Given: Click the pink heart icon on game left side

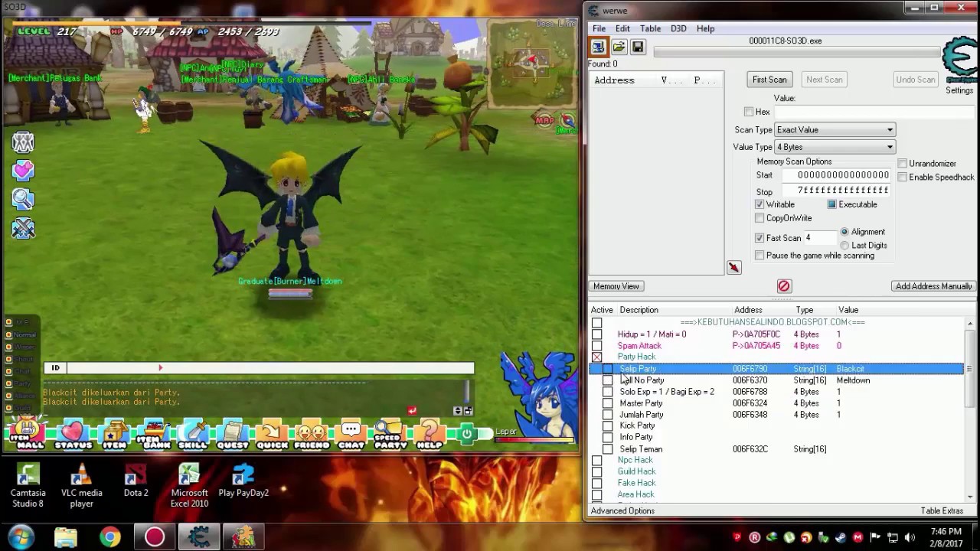Looking at the screenshot, I should (23, 171).
